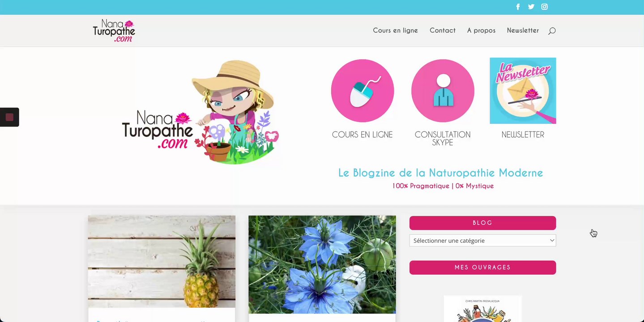Click the La Newsletter envelope image
Screen dimensions: 644x322
pos(523,91)
